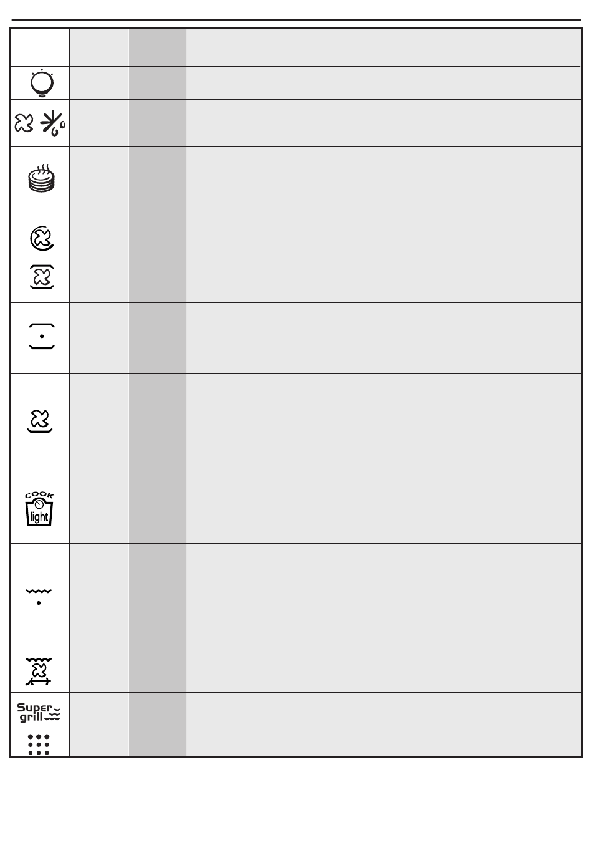Select the fan inside square bracket icon
The image size is (592, 868).
pos(42,277)
